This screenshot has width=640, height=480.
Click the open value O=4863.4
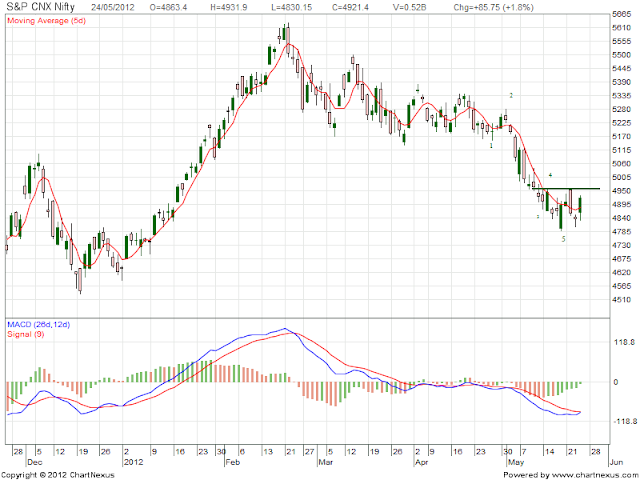coord(168,7)
